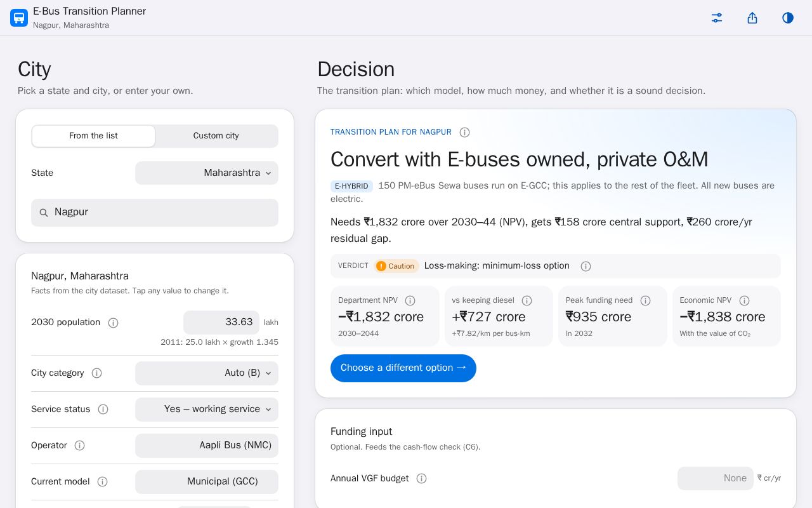This screenshot has width=812, height=508.
Task: Open the State dropdown showing Maharashtra
Action: coord(207,173)
